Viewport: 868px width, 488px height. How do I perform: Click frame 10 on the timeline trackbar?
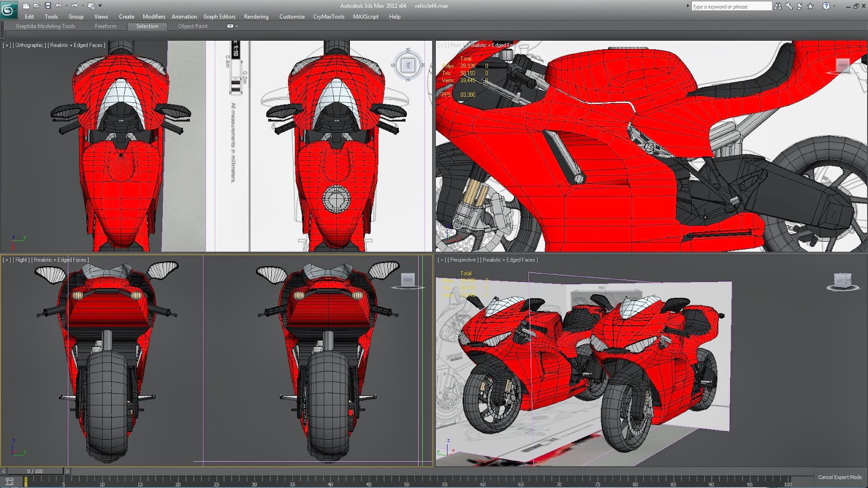click(x=101, y=482)
